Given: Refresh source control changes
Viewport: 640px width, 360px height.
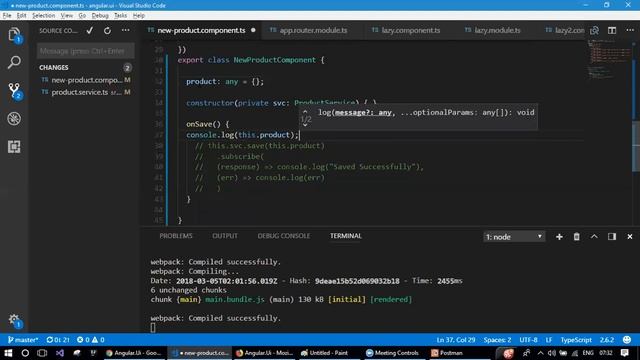Looking at the screenshot, I should click(x=107, y=31).
